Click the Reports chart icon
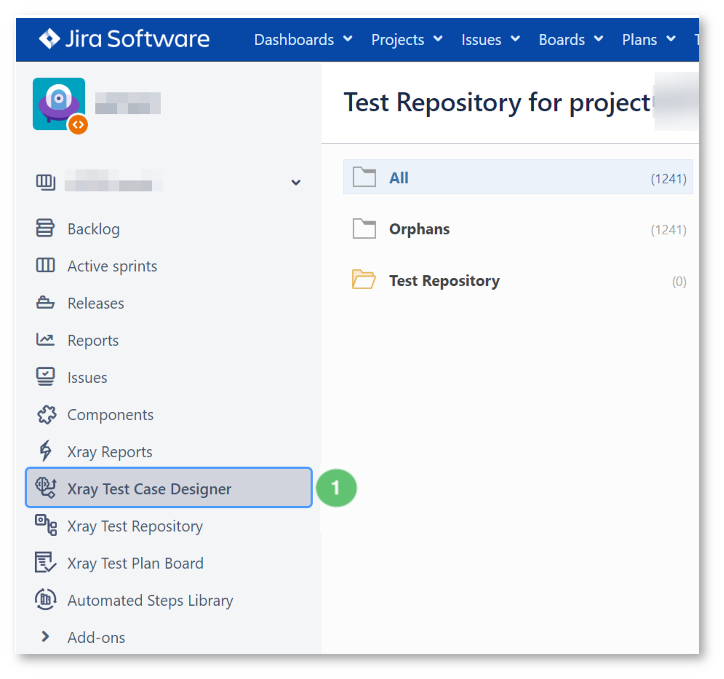The width and height of the screenshot is (724, 679). click(45, 340)
